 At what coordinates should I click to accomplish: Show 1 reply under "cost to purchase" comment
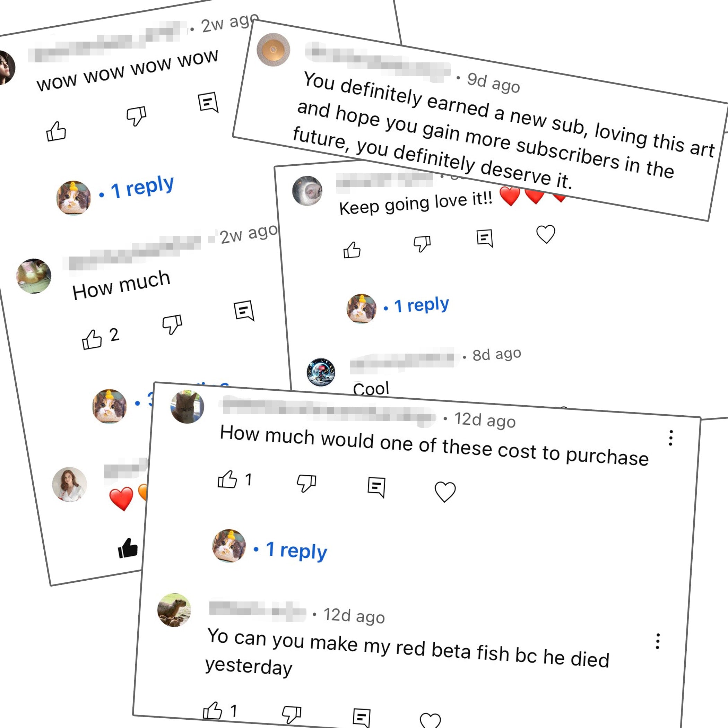coord(296,551)
